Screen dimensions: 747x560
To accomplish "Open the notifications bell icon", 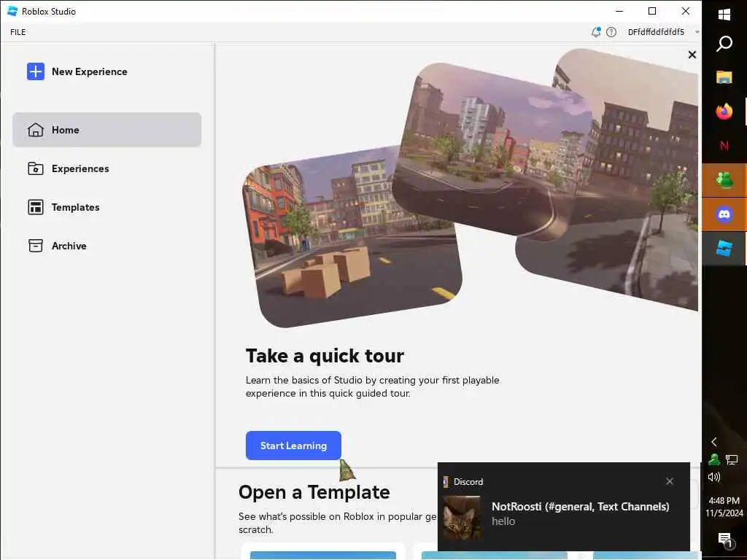I will pyautogui.click(x=596, y=32).
